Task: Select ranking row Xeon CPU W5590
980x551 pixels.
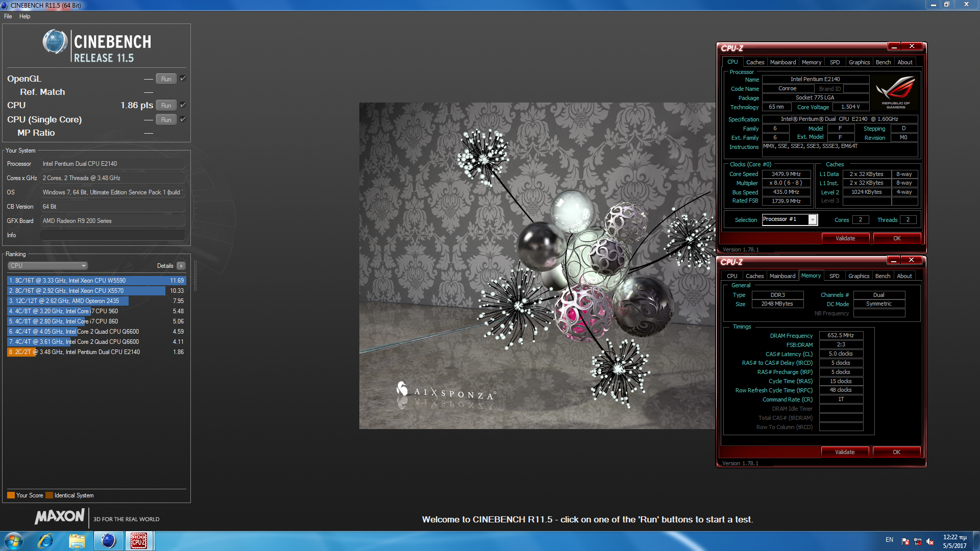Action: [96, 281]
